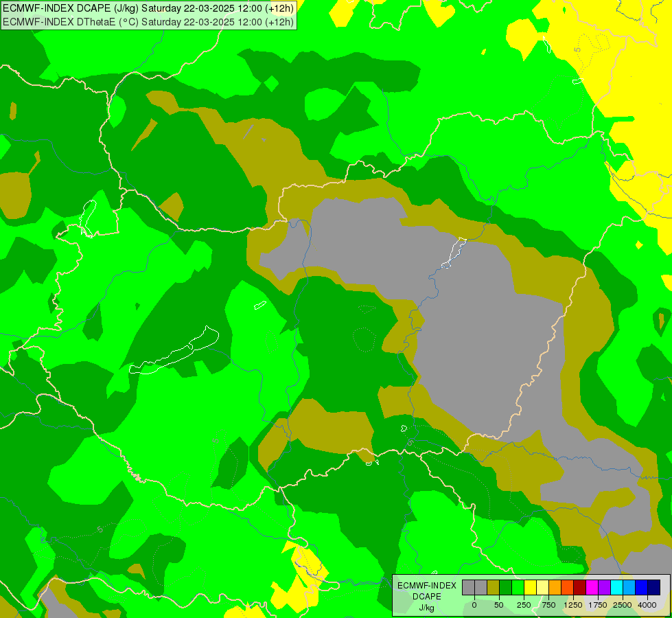The image size is (672, 618).
Task: Select the sky blue legend swatch
Action: (629, 588)
